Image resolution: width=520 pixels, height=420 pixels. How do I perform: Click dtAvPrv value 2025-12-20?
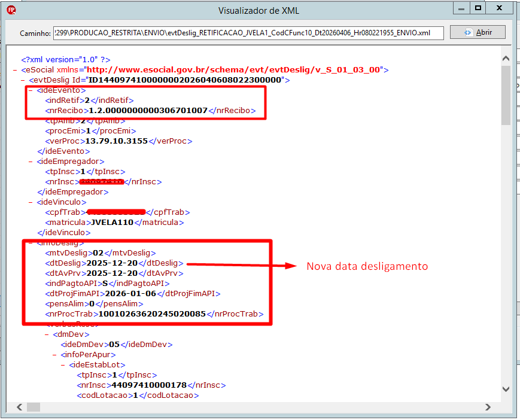tap(112, 273)
